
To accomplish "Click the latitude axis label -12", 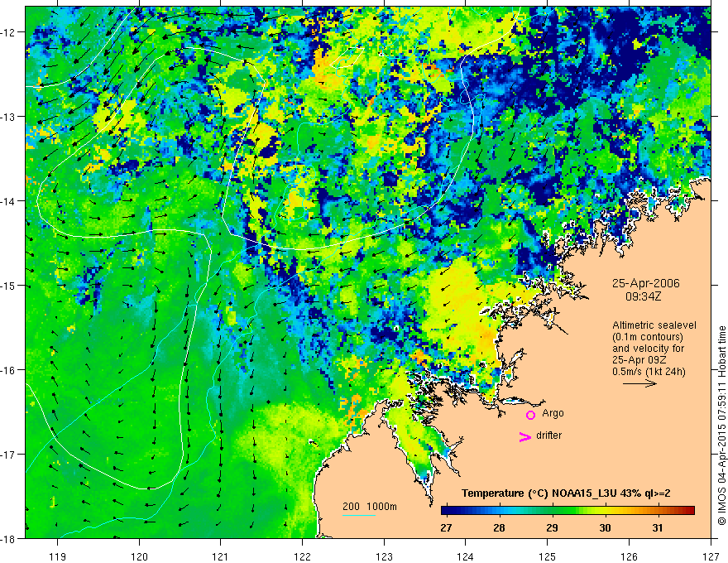I will point(9,32).
